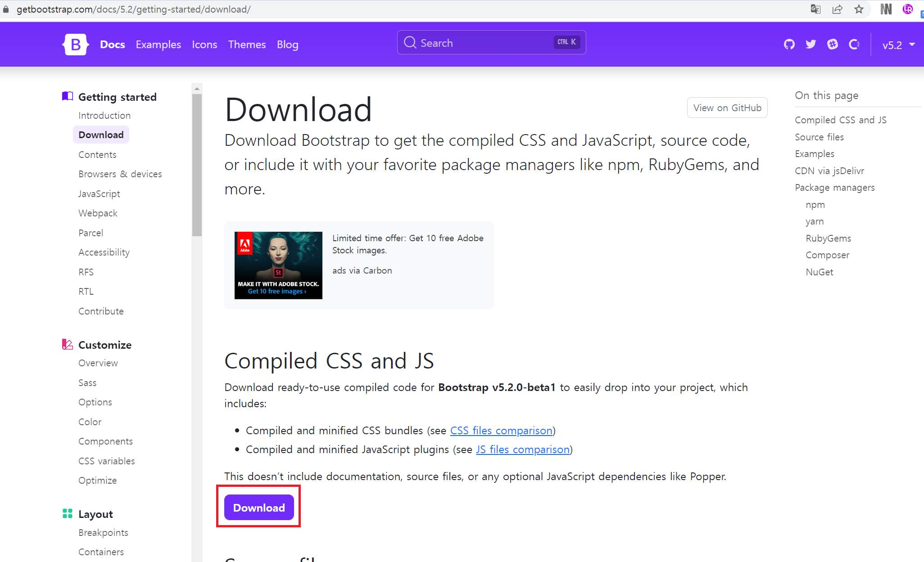Bookmark this page with the star icon
The height and width of the screenshot is (562, 924).
859,9
